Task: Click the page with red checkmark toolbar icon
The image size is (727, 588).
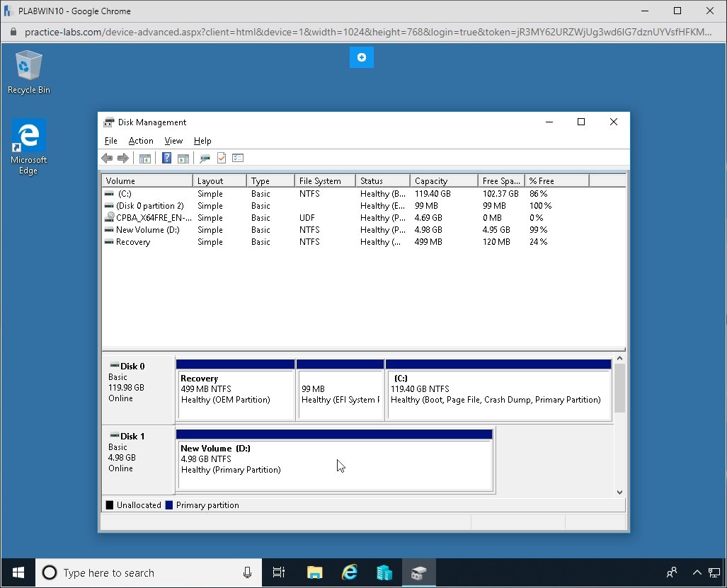Action: tap(221, 158)
